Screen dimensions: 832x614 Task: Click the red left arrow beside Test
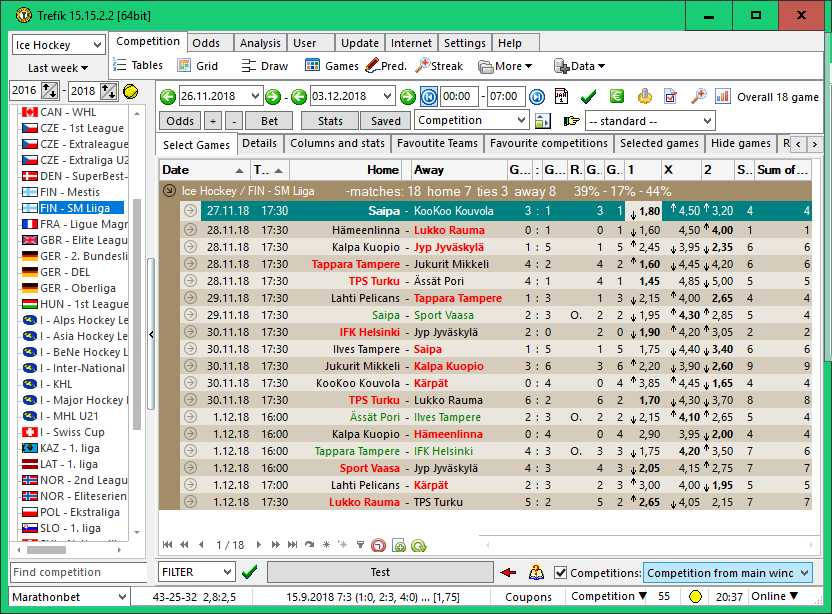[x=509, y=573]
